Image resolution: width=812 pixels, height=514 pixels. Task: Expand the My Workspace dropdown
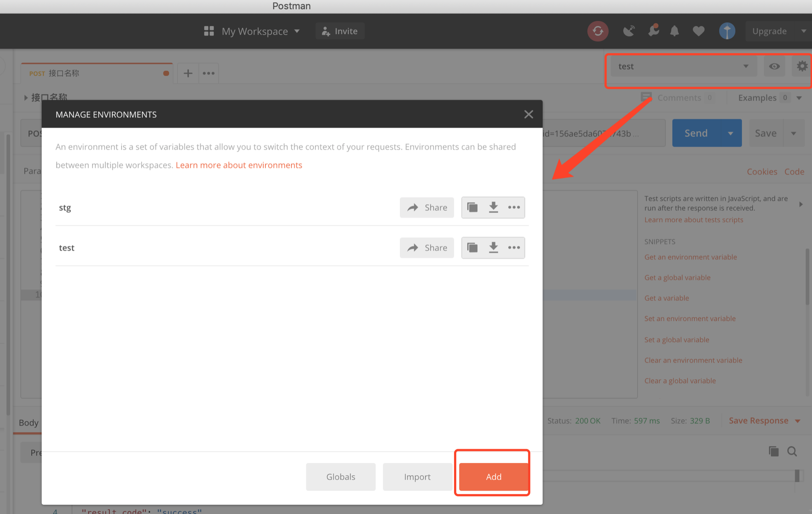(297, 31)
